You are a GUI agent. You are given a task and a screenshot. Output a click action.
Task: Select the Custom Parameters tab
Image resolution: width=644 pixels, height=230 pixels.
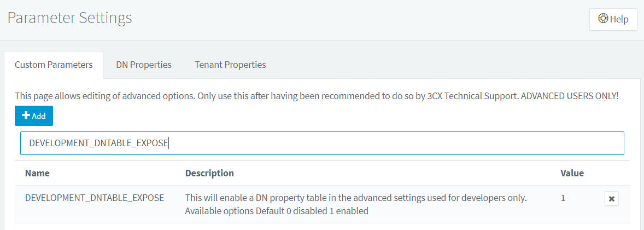(x=54, y=65)
